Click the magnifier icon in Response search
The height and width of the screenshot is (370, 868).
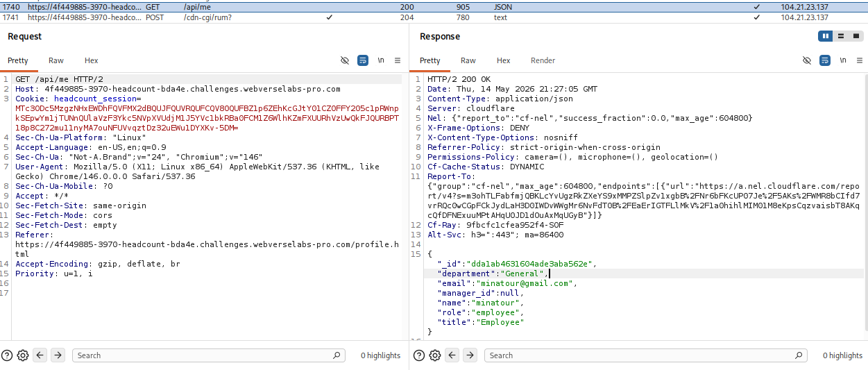pos(799,355)
